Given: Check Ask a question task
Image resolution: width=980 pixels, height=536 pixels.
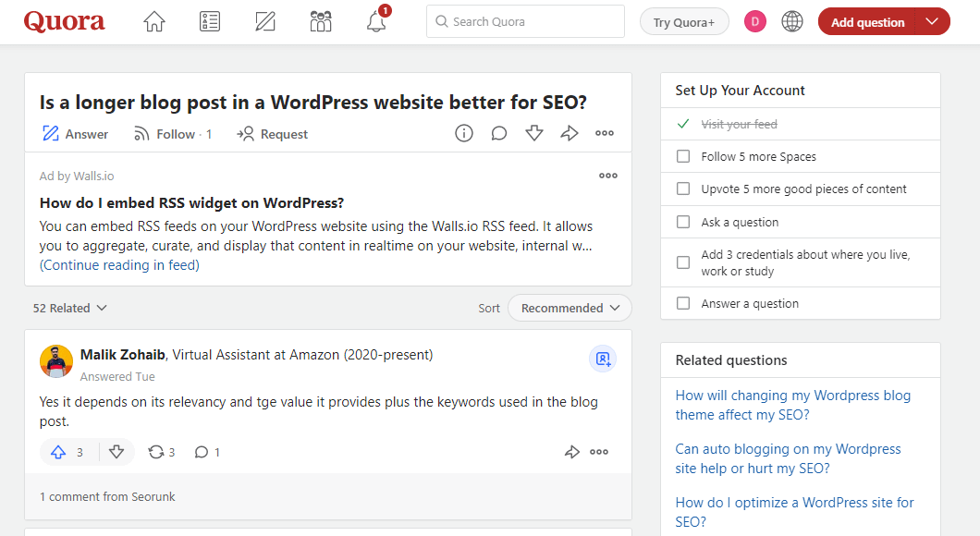Looking at the screenshot, I should (x=683, y=222).
